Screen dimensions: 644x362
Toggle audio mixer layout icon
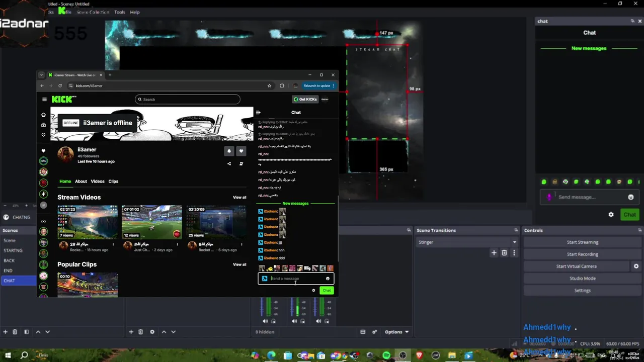[x=363, y=332]
